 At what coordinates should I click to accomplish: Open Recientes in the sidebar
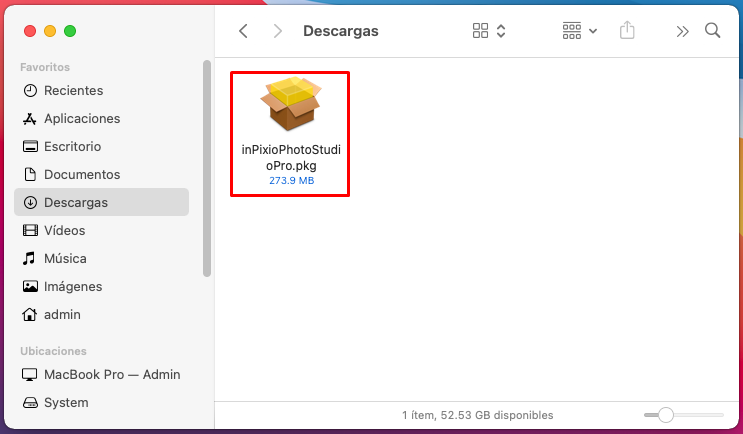pyautogui.click(x=101, y=90)
